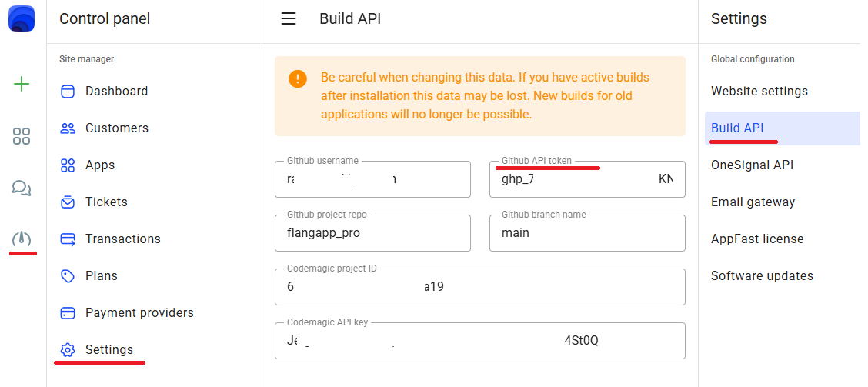This screenshot has width=868, height=387.
Task: Open Website settings in global configuration
Action: 759,92
